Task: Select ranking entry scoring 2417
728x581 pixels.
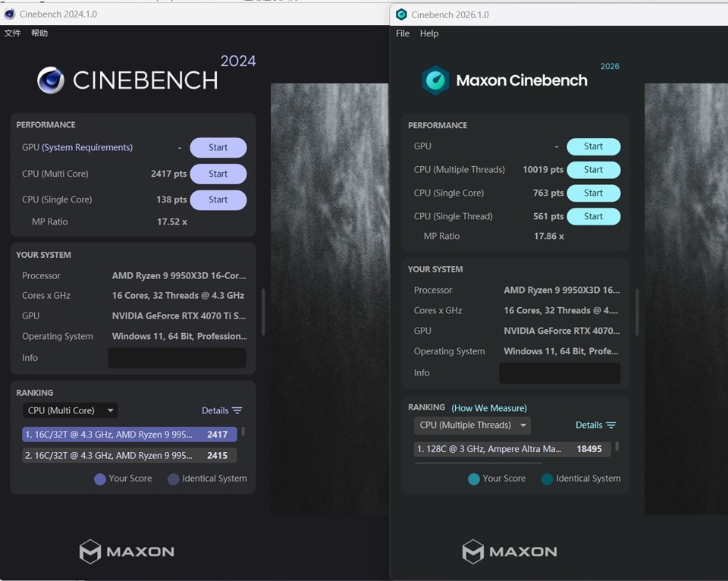Action: point(130,435)
